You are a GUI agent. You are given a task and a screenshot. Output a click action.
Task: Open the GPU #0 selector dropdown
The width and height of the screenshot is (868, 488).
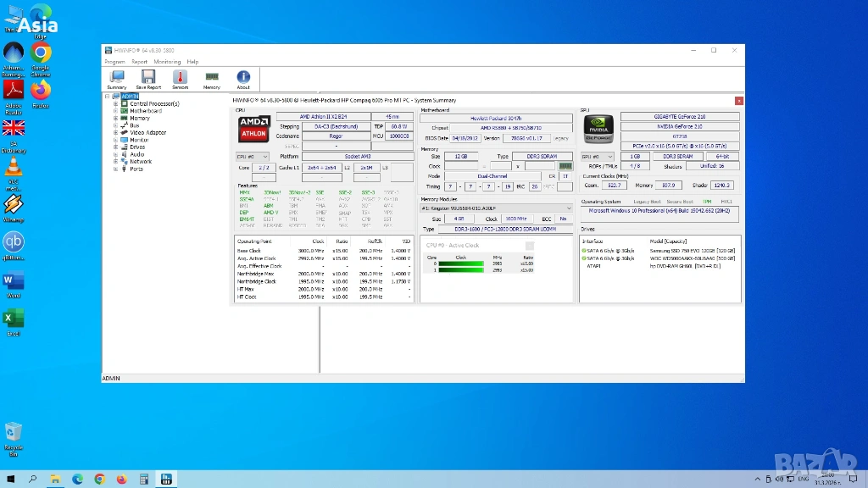click(597, 157)
